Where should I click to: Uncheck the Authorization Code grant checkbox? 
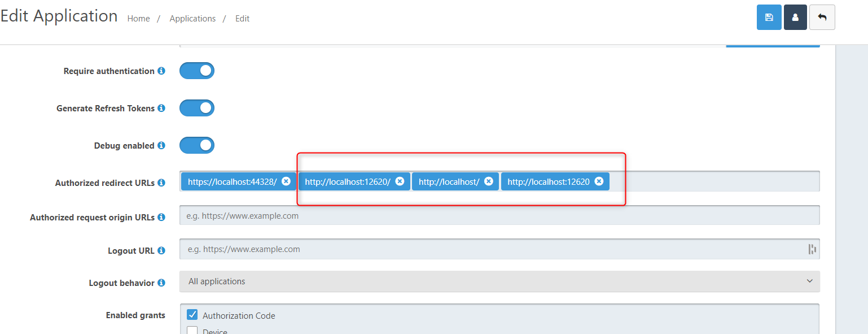coord(192,315)
